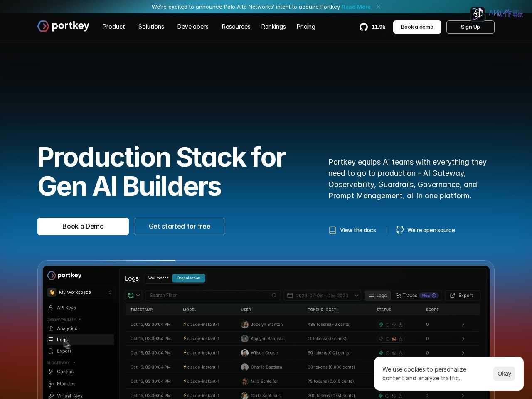Click the large Book a Demo hero button

(x=83, y=227)
